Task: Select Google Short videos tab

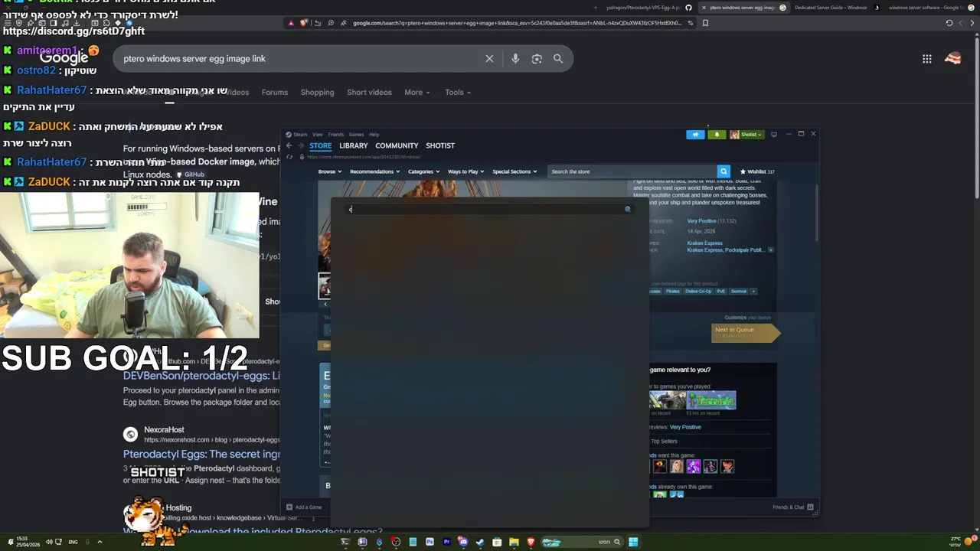Action: [x=369, y=93]
